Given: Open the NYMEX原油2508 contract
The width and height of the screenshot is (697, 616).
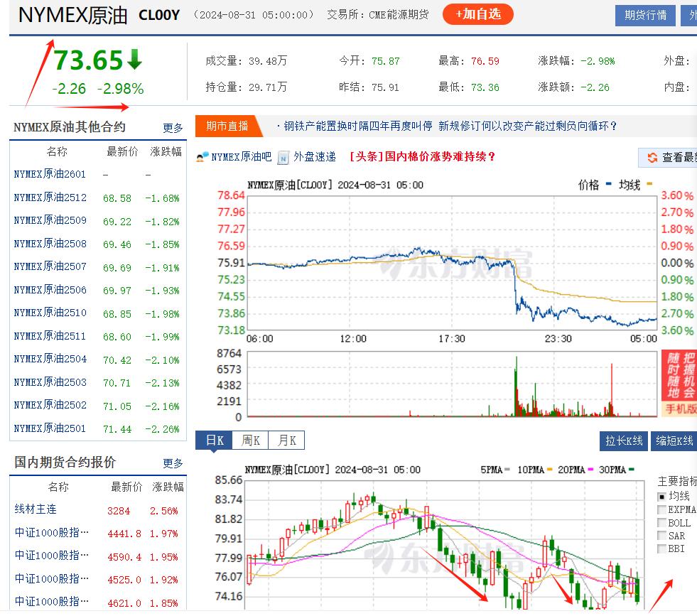Looking at the screenshot, I should tap(50, 244).
